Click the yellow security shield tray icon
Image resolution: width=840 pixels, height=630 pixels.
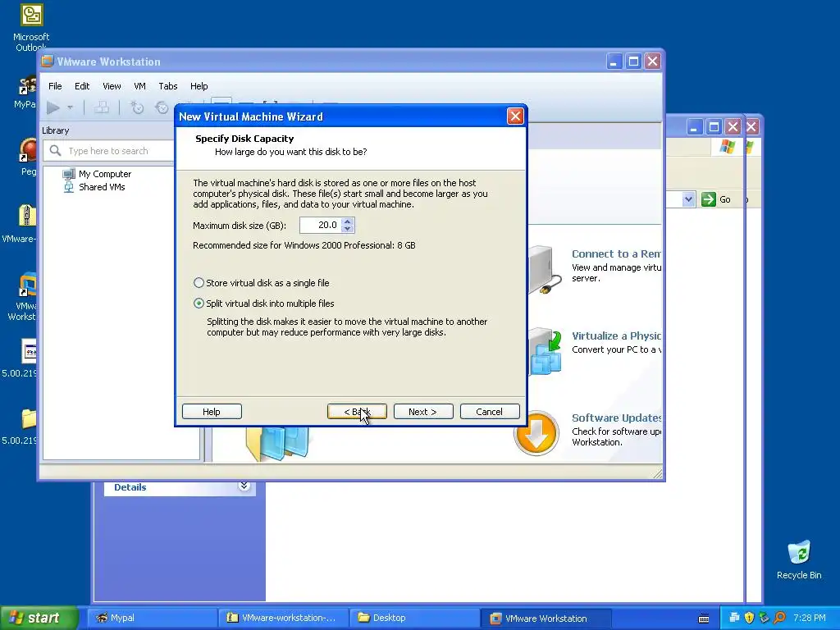[x=749, y=618]
